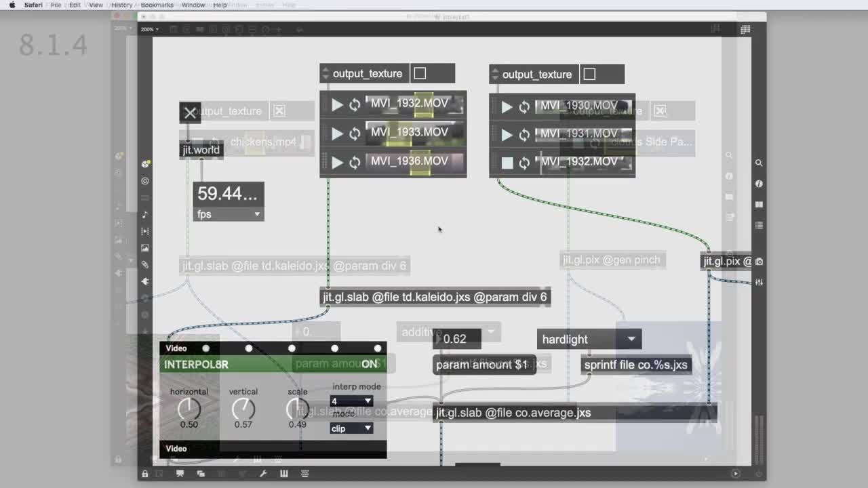This screenshot has height=488, width=868.
Task: Open the search magnifier in right toolbar
Action: pos(759,163)
